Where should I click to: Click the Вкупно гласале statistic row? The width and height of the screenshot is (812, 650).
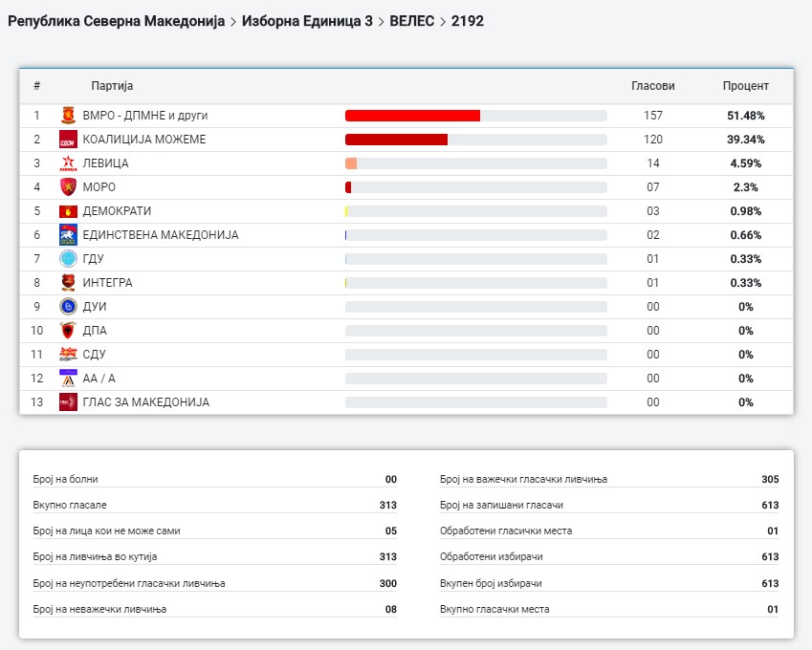point(214,505)
